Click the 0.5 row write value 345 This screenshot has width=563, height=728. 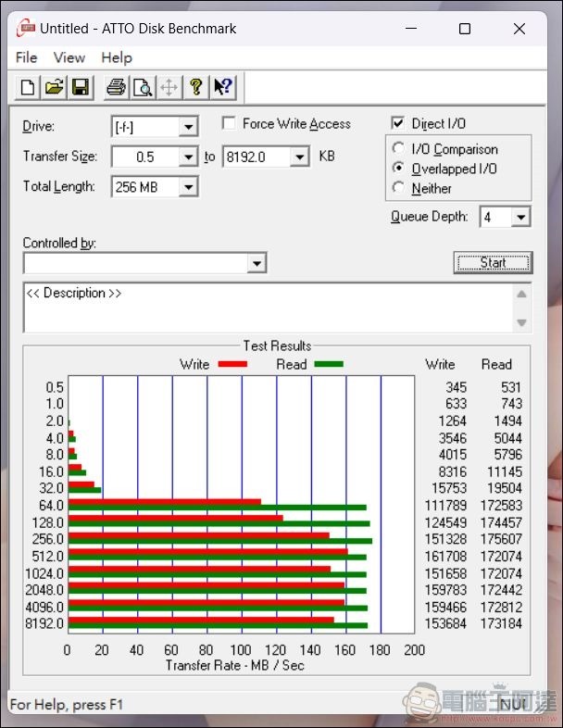[457, 387]
